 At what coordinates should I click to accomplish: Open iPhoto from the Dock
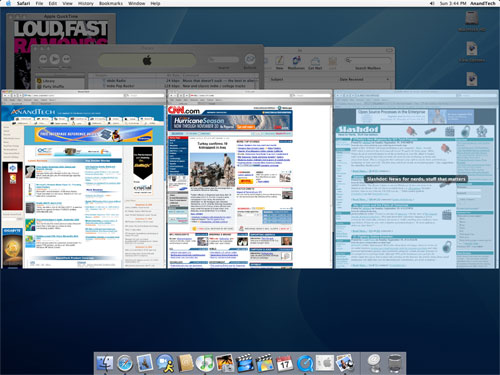coord(225,363)
